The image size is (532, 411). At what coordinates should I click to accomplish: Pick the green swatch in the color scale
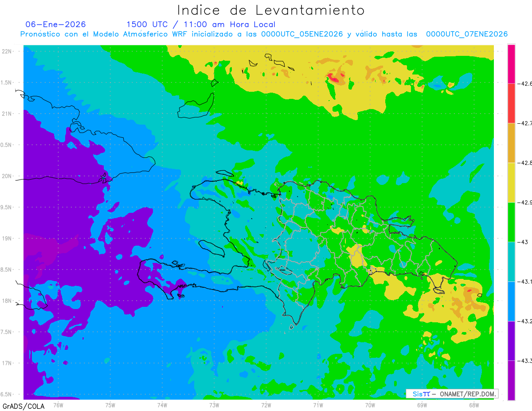(511, 222)
